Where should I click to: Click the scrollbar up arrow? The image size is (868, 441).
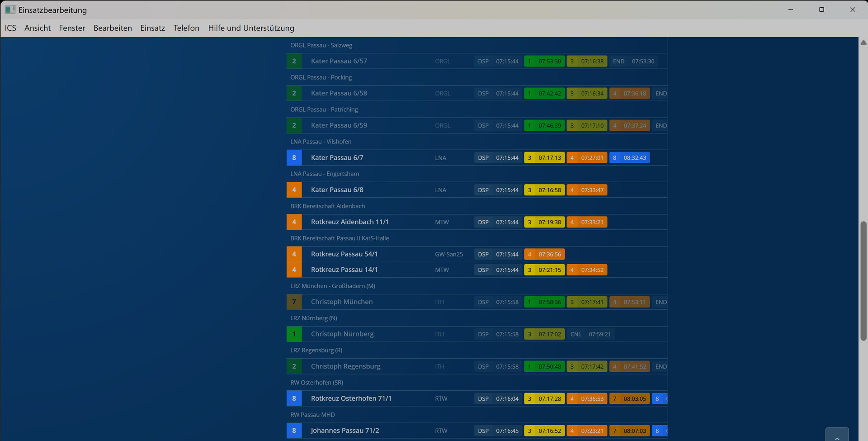pyautogui.click(x=863, y=43)
